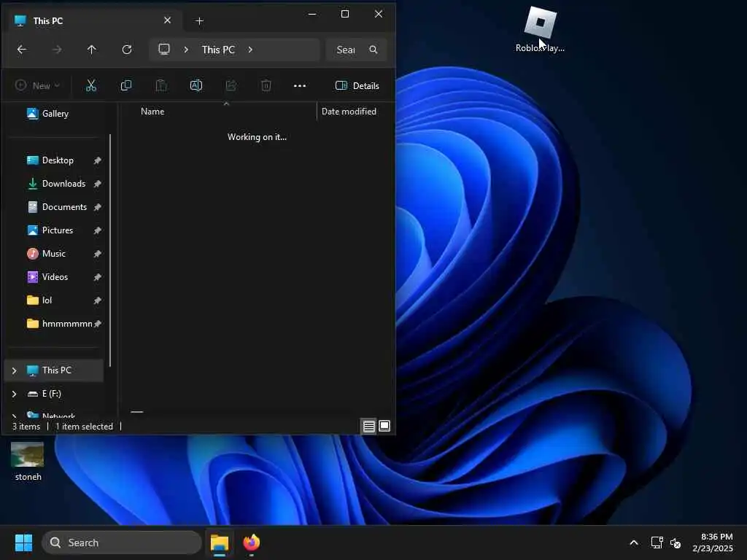The height and width of the screenshot is (560, 747).
Task: Go back using the back arrow
Action: (x=22, y=50)
